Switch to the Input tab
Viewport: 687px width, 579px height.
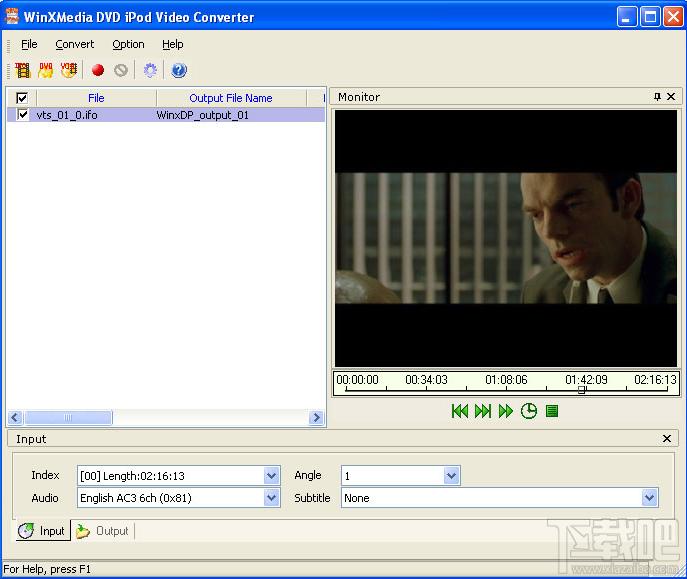coord(43,531)
